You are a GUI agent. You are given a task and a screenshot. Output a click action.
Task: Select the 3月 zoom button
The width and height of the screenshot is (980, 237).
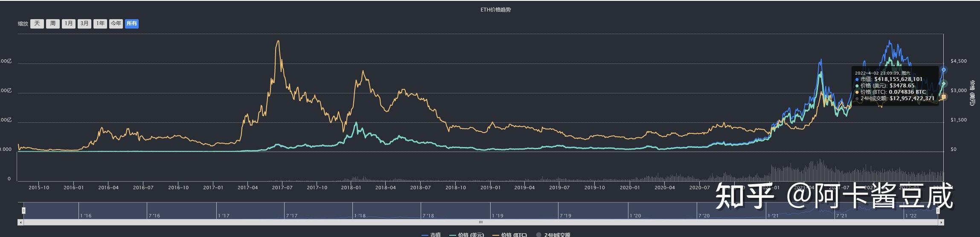point(84,23)
